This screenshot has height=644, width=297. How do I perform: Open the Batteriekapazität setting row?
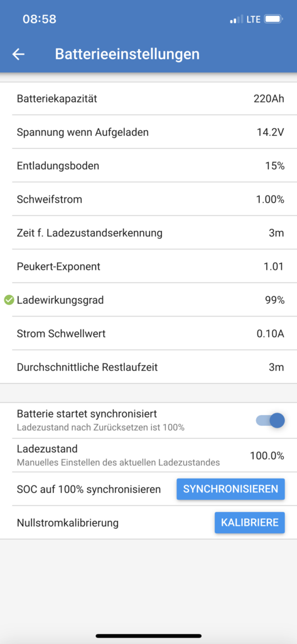pyautogui.click(x=148, y=99)
